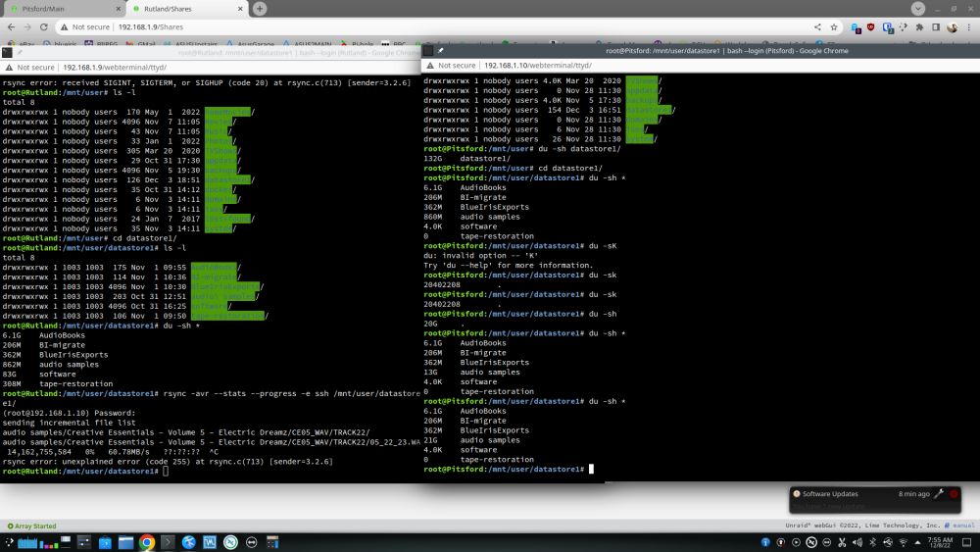The width and height of the screenshot is (980, 552).
Task: Click the Pitsford terminal address 192.168.1.10/webterminal/ttyd/
Action: point(537,65)
